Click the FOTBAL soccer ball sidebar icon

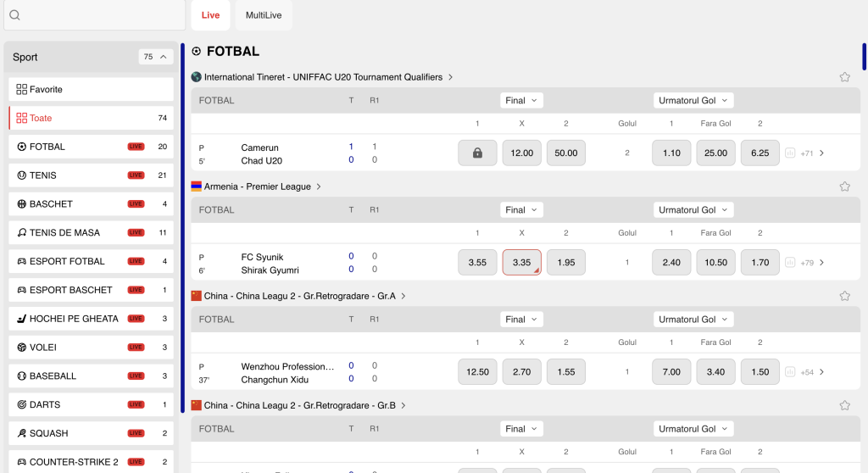(x=21, y=147)
